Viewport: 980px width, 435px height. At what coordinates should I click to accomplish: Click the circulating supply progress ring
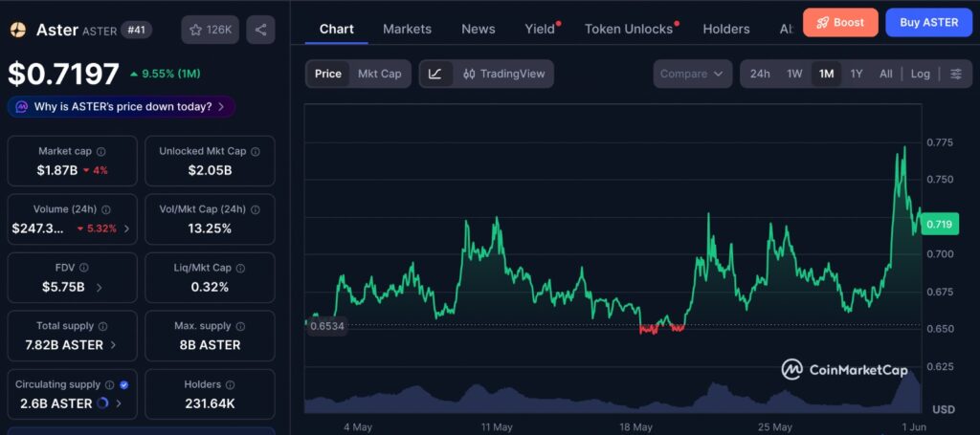coord(103,403)
